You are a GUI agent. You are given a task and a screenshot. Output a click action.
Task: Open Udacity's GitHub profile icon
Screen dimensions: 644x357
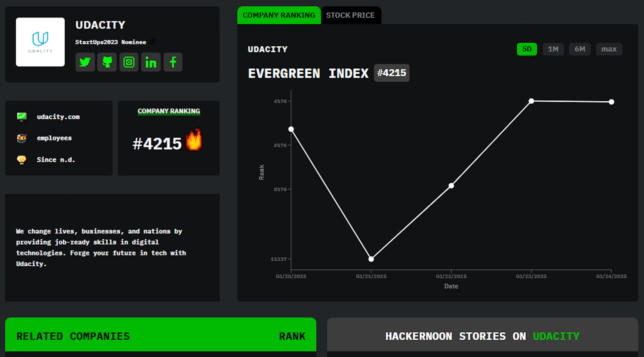(x=107, y=62)
